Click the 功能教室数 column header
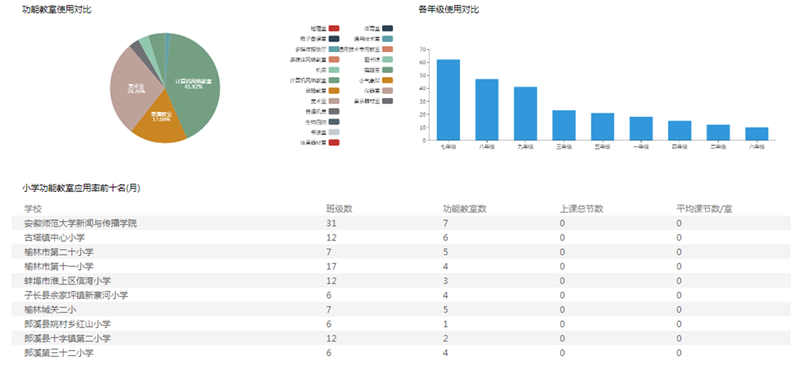The width and height of the screenshot is (800, 376). [x=464, y=209]
